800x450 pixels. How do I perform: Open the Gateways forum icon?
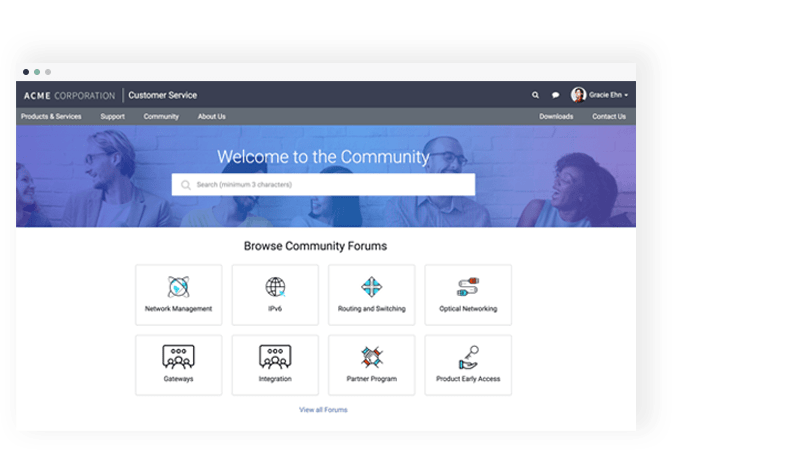pyautogui.click(x=178, y=357)
